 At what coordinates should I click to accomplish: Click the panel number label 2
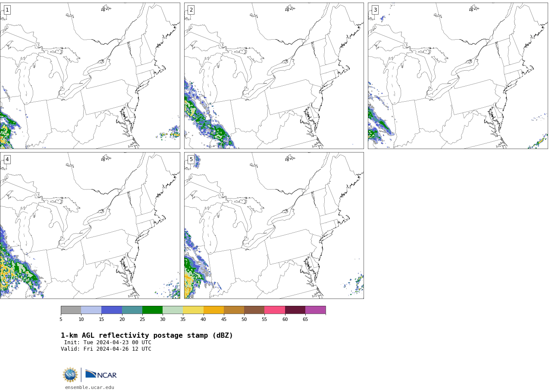pos(191,10)
